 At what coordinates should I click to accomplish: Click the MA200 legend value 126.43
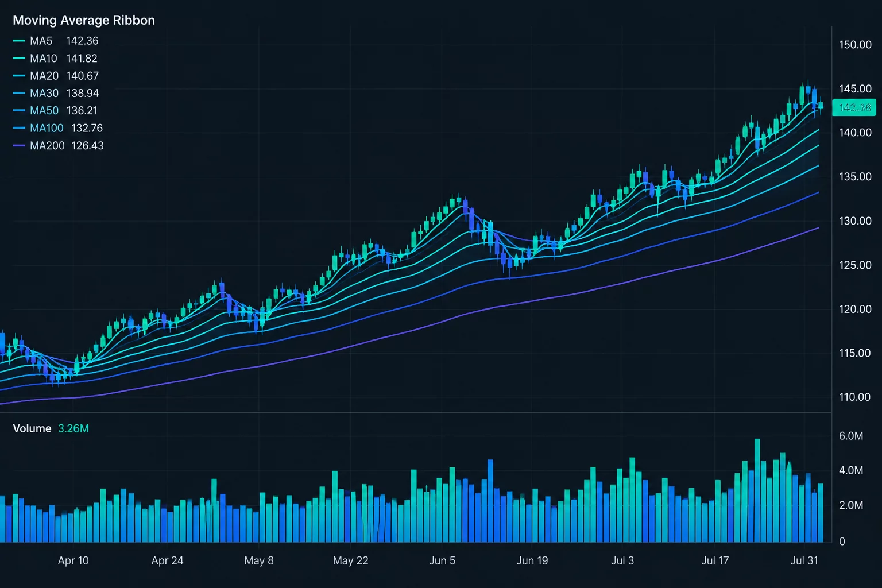[x=87, y=146]
